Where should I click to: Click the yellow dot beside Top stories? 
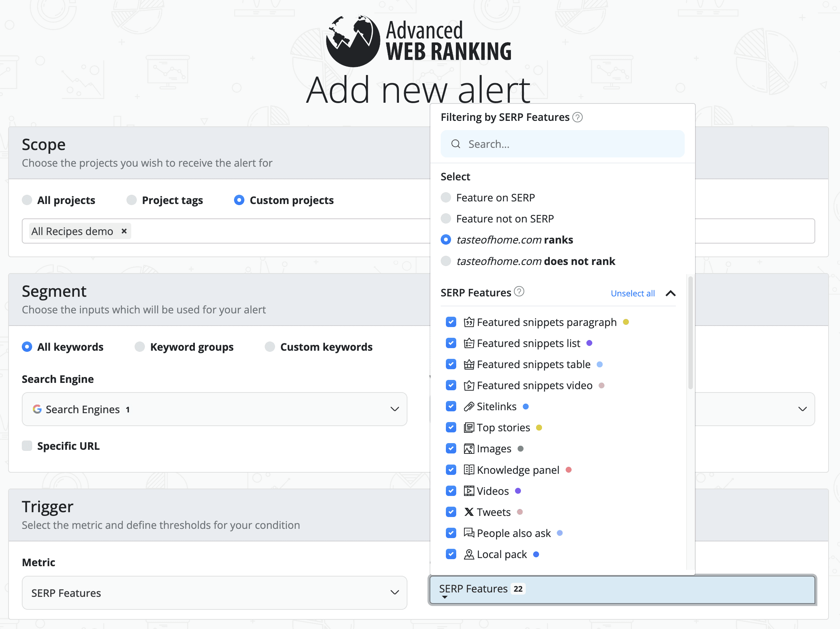click(x=539, y=428)
